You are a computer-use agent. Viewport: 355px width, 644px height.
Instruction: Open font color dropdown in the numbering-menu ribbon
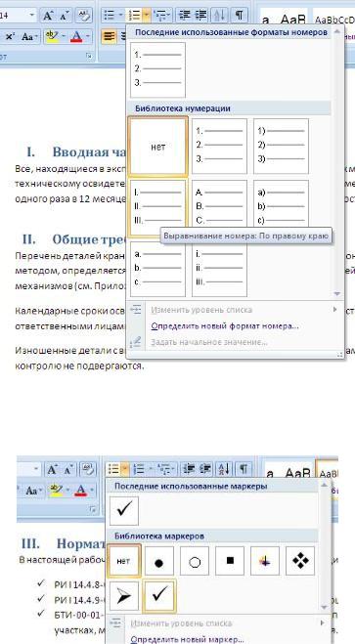pyautogui.click(x=87, y=37)
